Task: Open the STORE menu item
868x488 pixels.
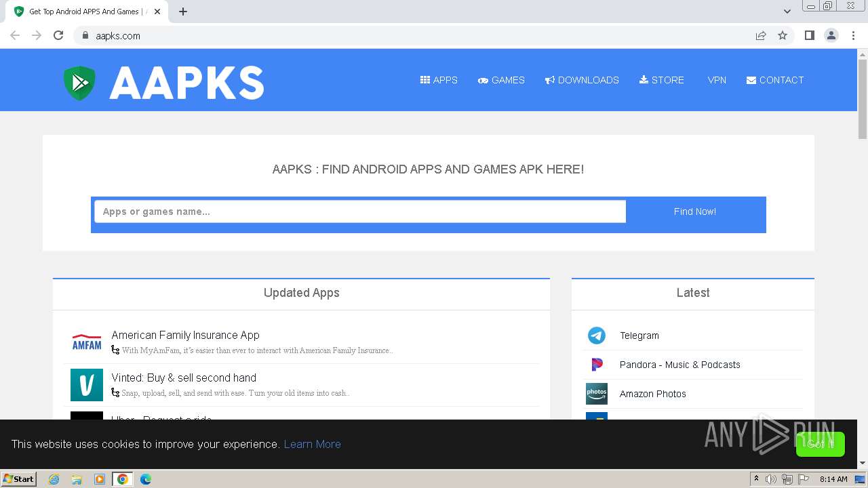Action: click(x=661, y=80)
